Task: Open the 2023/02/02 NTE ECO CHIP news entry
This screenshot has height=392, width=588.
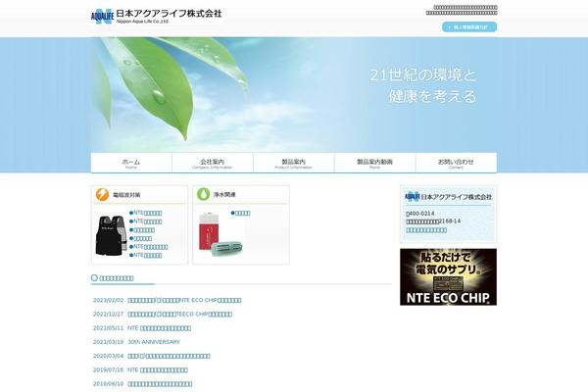Action: click(184, 300)
